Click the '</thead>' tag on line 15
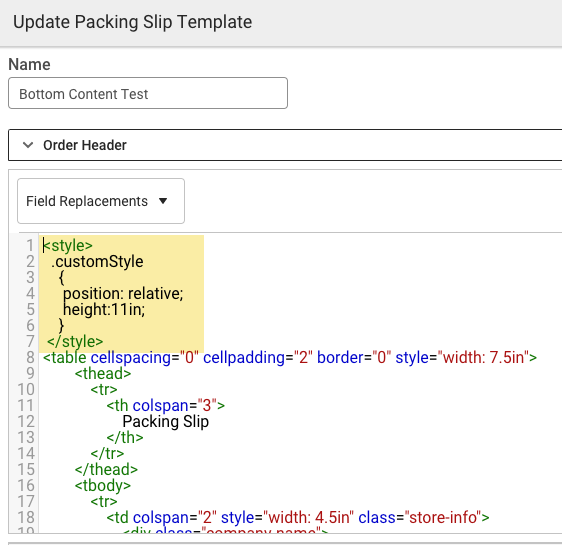 click(106, 469)
